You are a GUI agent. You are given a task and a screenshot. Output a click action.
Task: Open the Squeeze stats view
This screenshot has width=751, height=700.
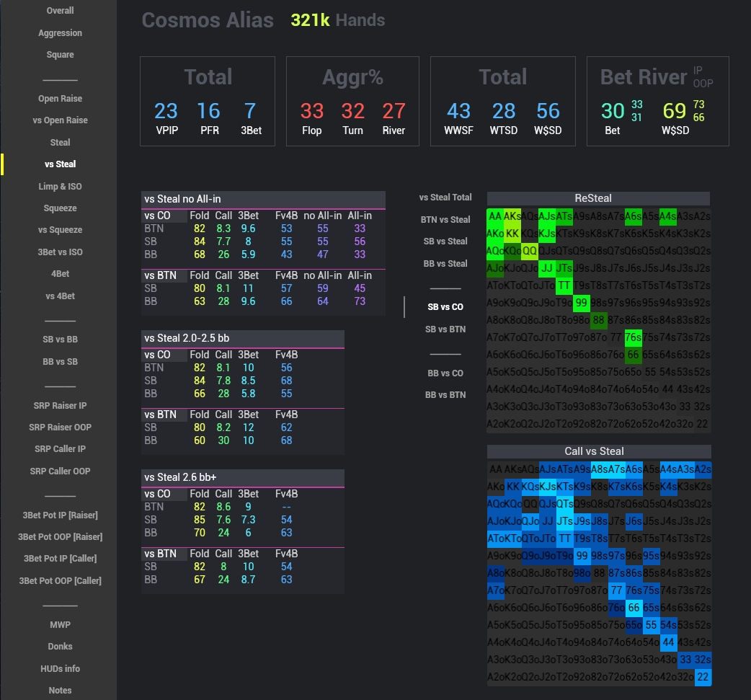tap(60, 208)
